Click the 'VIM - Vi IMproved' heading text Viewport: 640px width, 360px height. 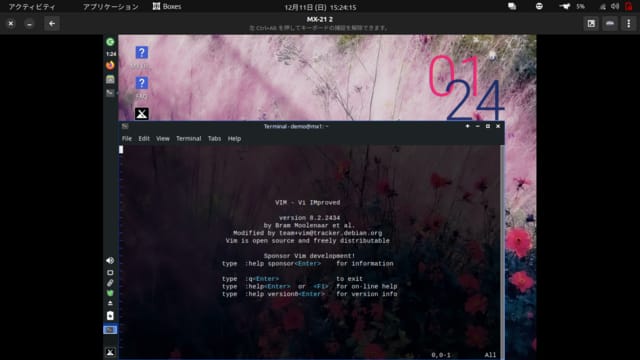[x=307, y=202]
